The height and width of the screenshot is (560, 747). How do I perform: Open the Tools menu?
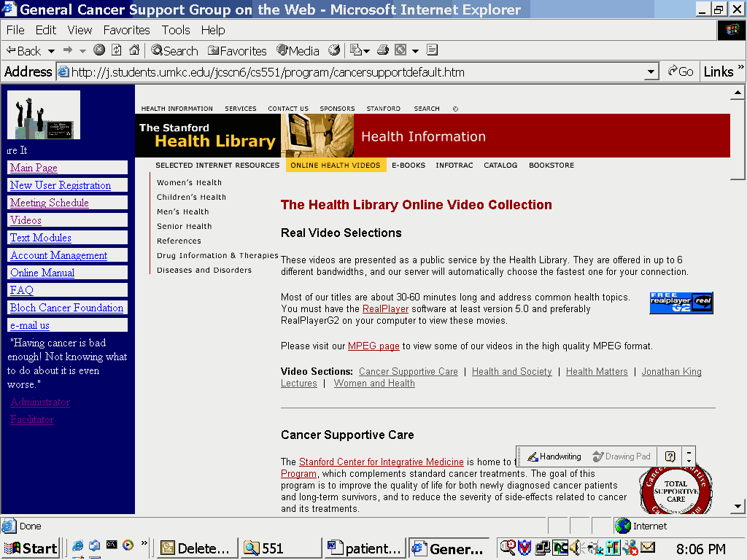[176, 30]
